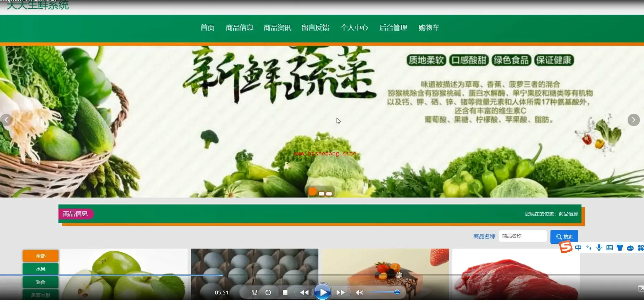The image size is (644, 300).
Task: Open the Sogou toolbox grid icon
Action: [x=641, y=248]
